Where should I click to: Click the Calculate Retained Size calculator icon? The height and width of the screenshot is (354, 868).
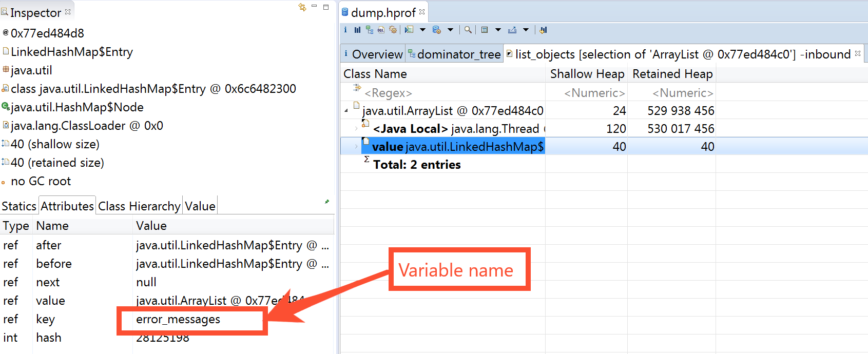pyautogui.click(x=485, y=30)
